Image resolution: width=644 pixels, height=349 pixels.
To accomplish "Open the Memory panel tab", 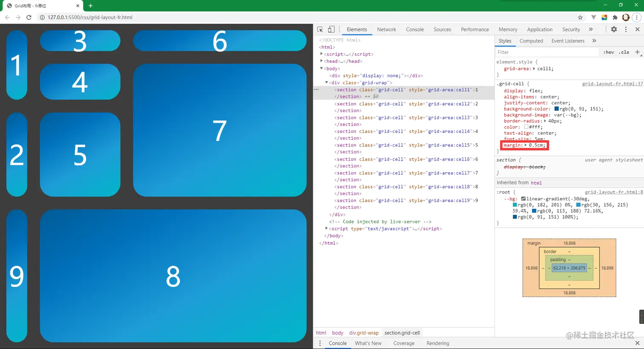I will (x=508, y=29).
